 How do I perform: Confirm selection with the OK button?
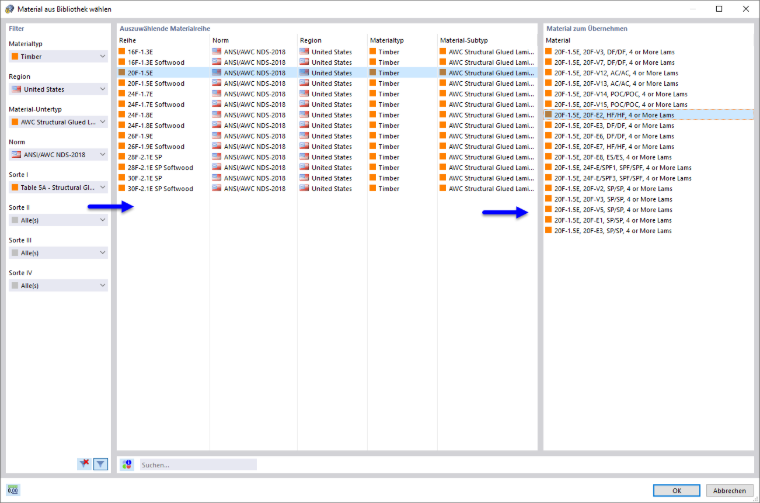[x=676, y=490]
